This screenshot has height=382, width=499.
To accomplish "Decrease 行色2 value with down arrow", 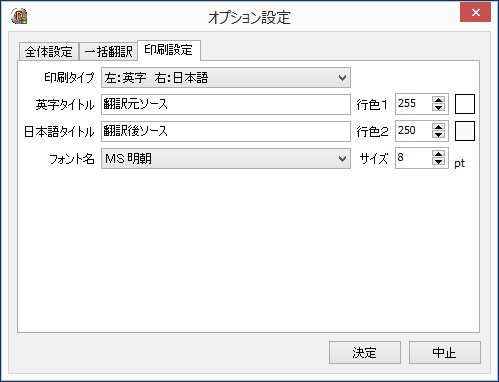I will click(438, 135).
